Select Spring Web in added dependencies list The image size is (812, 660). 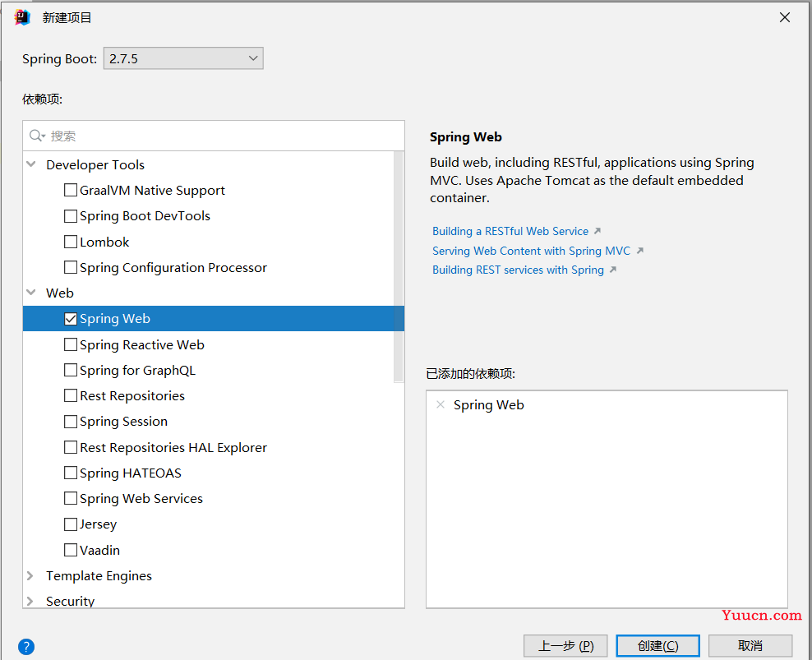pos(488,404)
